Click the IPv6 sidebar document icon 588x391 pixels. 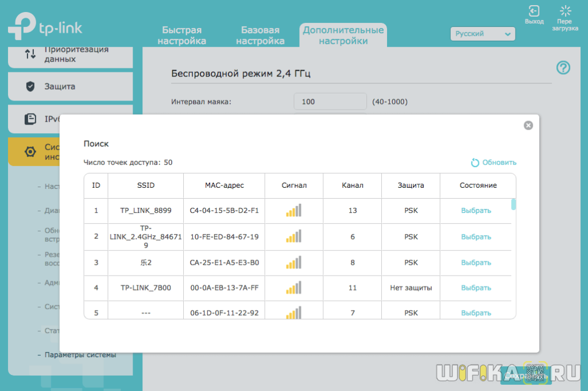(x=30, y=119)
